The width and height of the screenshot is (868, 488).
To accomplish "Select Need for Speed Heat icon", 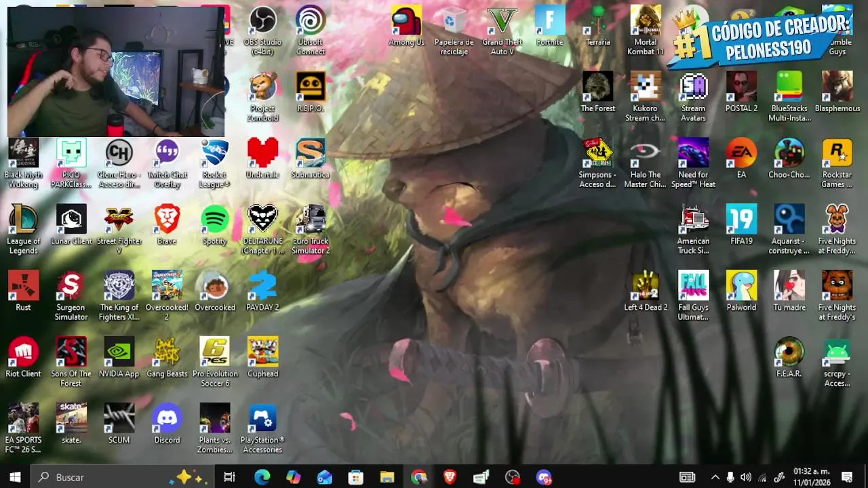I will pyautogui.click(x=694, y=163).
